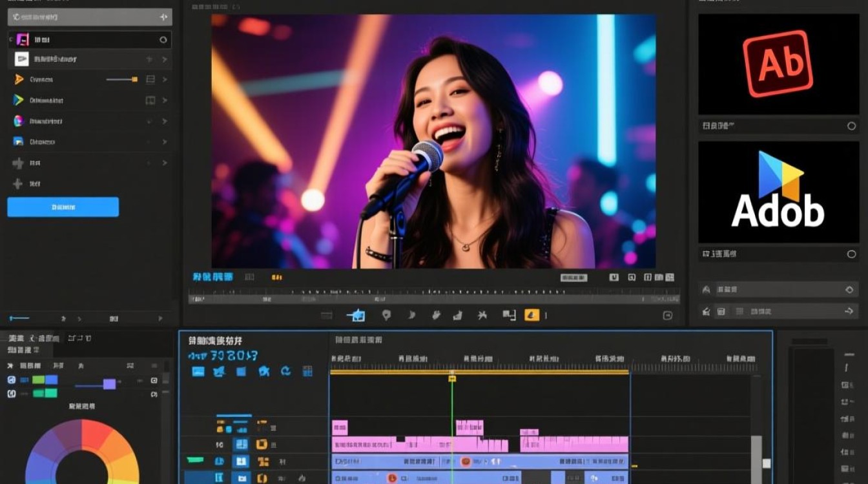The width and height of the screenshot is (868, 484).
Task: Click the blue refresh arrows icon in timeline header
Action: pos(285,371)
